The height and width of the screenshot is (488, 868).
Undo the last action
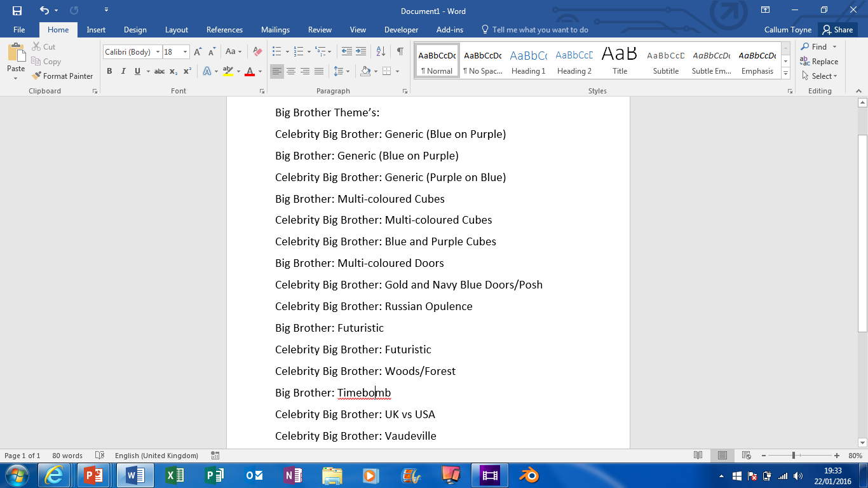pyautogui.click(x=44, y=11)
